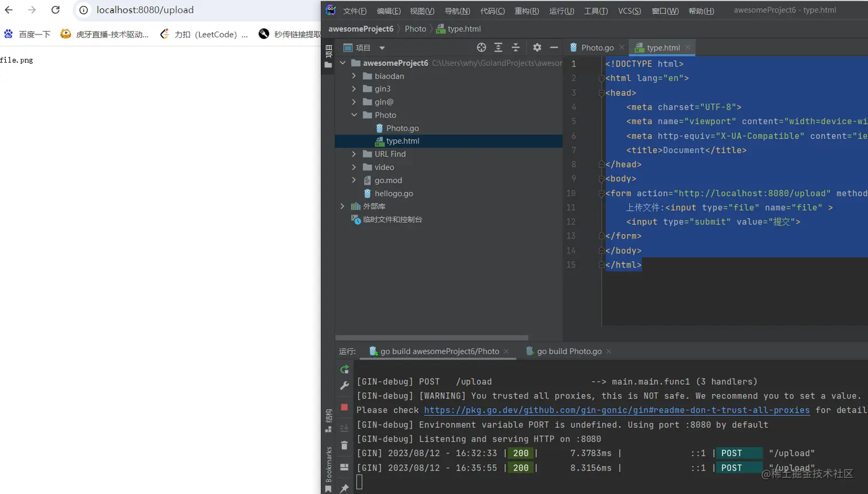
Task: Click the collapse all icon in project panel
Action: (x=516, y=48)
